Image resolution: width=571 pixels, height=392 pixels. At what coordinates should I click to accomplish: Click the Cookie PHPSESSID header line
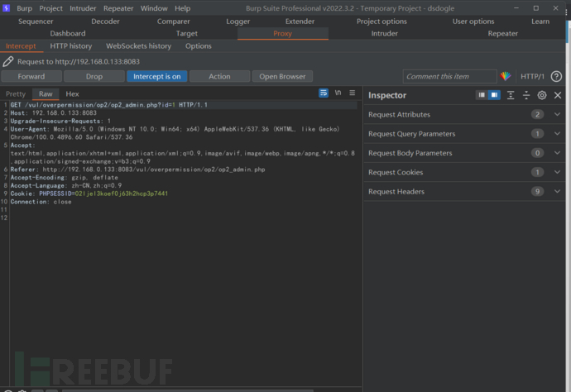pos(89,194)
